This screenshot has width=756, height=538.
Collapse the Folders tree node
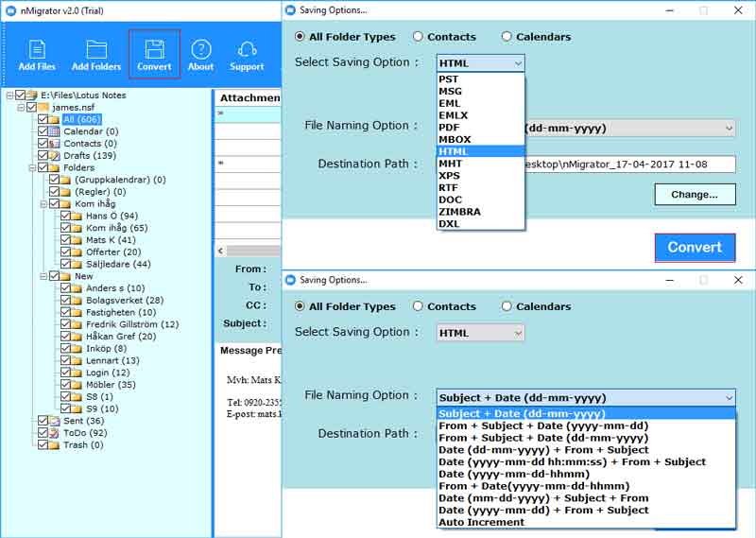click(32, 168)
